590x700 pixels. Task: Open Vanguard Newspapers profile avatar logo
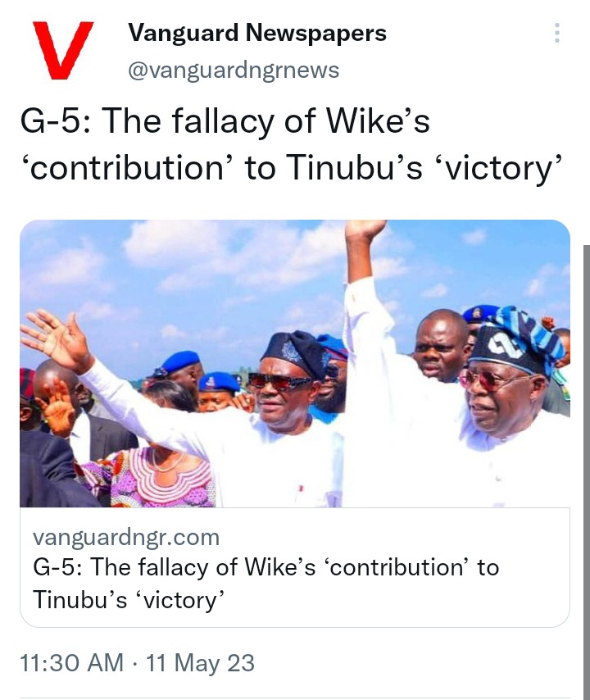63,50
